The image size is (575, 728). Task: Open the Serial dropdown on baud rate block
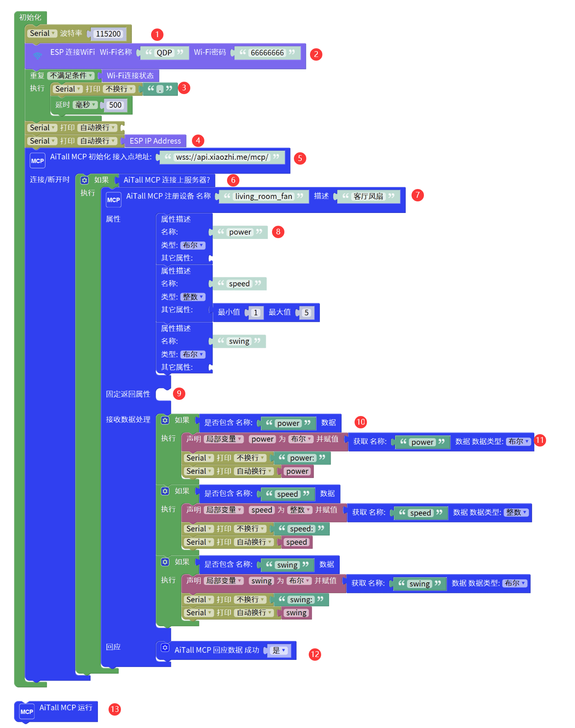pyautogui.click(x=42, y=33)
